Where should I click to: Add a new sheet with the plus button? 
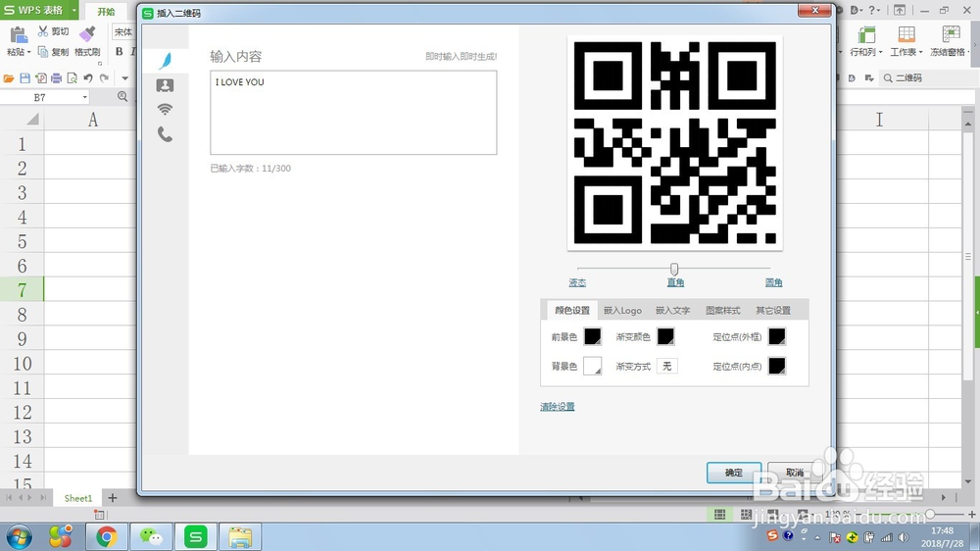point(113,498)
